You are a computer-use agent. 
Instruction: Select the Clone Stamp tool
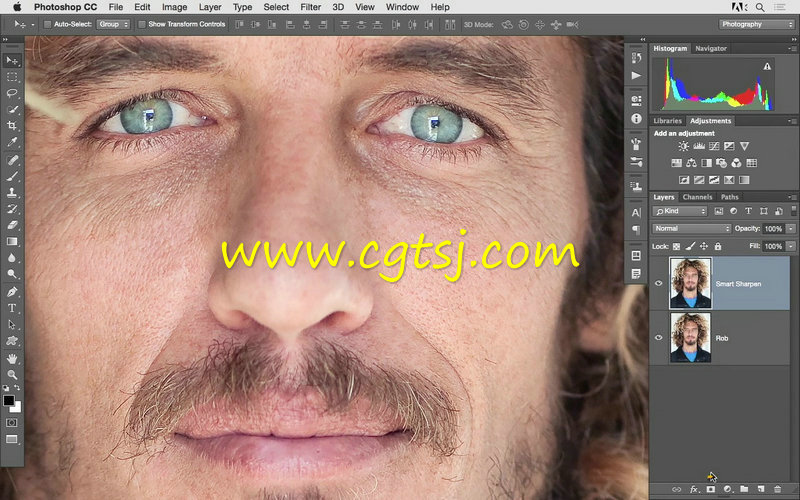[12, 193]
